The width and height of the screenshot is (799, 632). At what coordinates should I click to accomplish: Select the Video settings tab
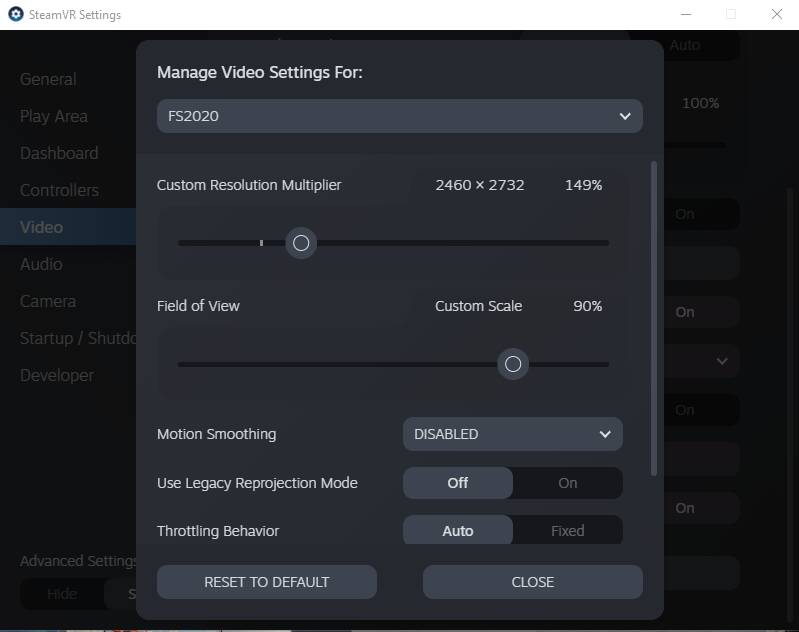(x=68, y=227)
